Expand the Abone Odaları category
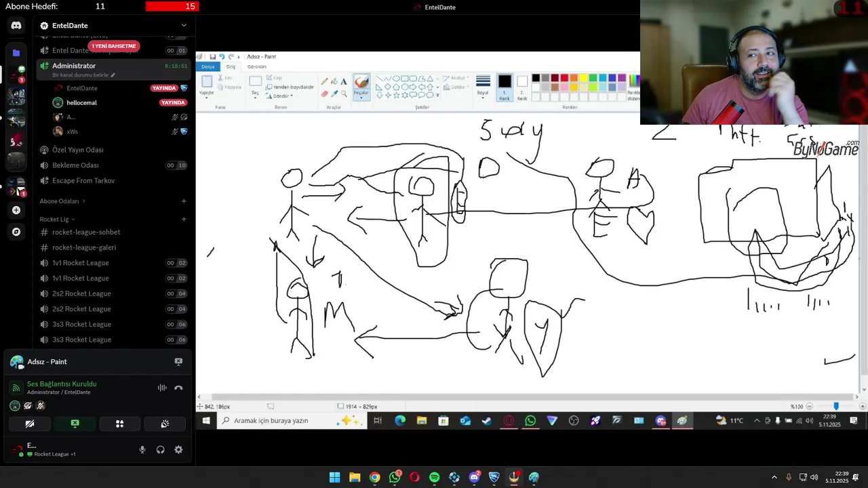This screenshot has width=868, height=488. (62, 201)
